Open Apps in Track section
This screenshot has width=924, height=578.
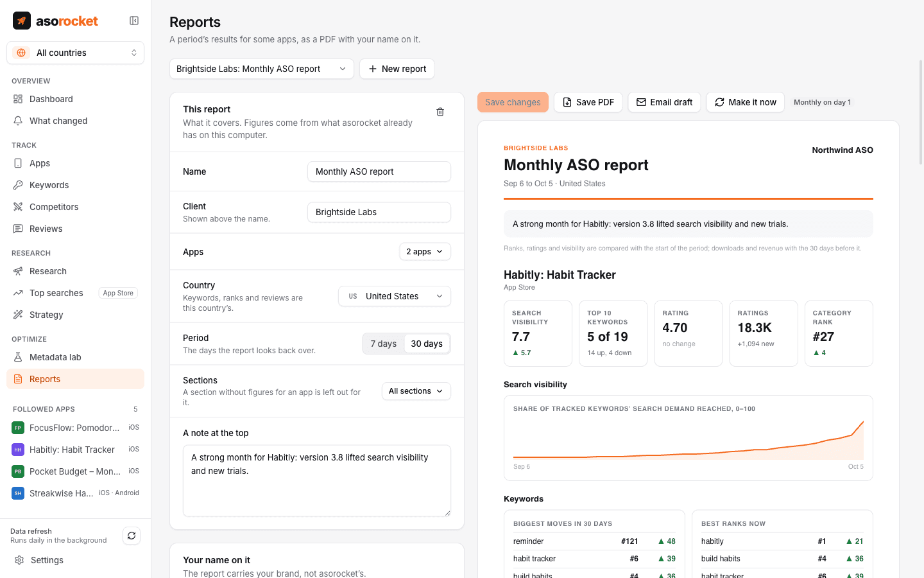pyautogui.click(x=76, y=163)
